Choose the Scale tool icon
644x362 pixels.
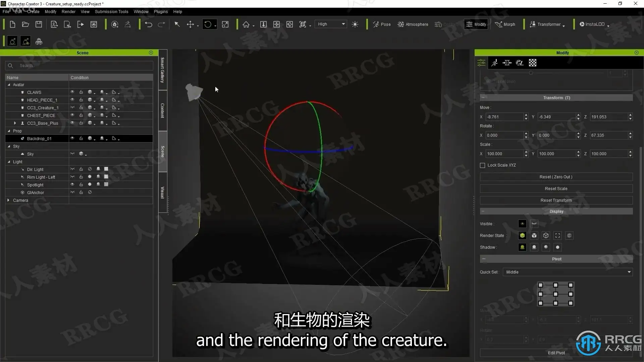pyautogui.click(x=225, y=24)
